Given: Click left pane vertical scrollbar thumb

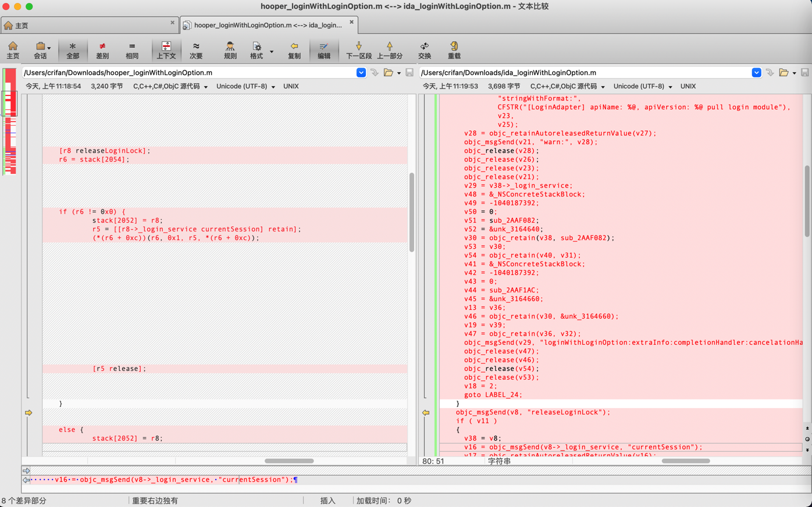Looking at the screenshot, I should point(412,212).
